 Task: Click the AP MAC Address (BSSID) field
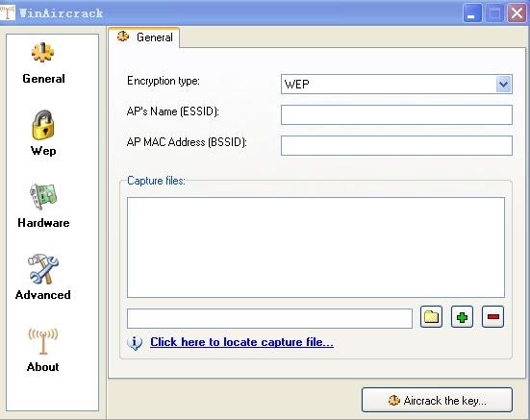tap(396, 145)
